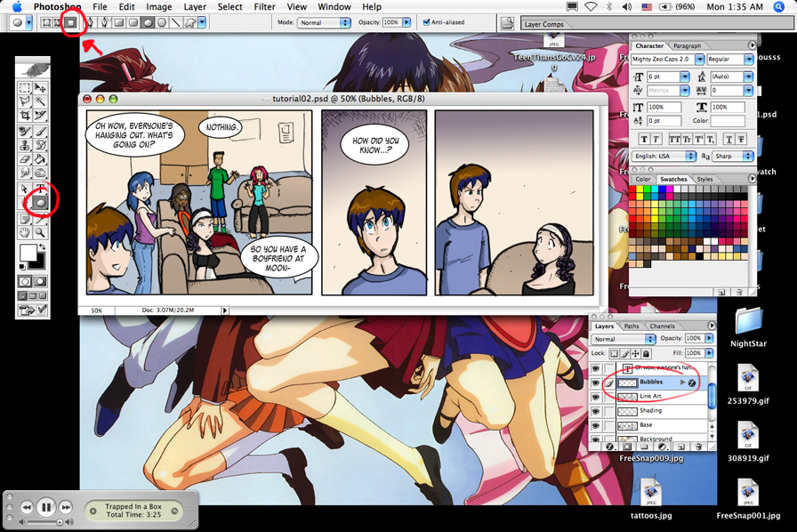
Task: Hide the Shading layer
Action: 595,411
